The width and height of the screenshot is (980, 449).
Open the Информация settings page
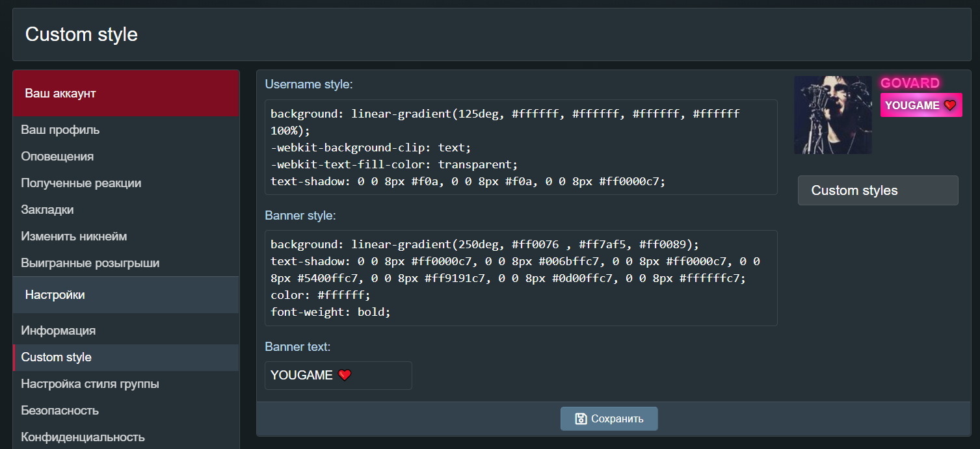click(x=59, y=330)
